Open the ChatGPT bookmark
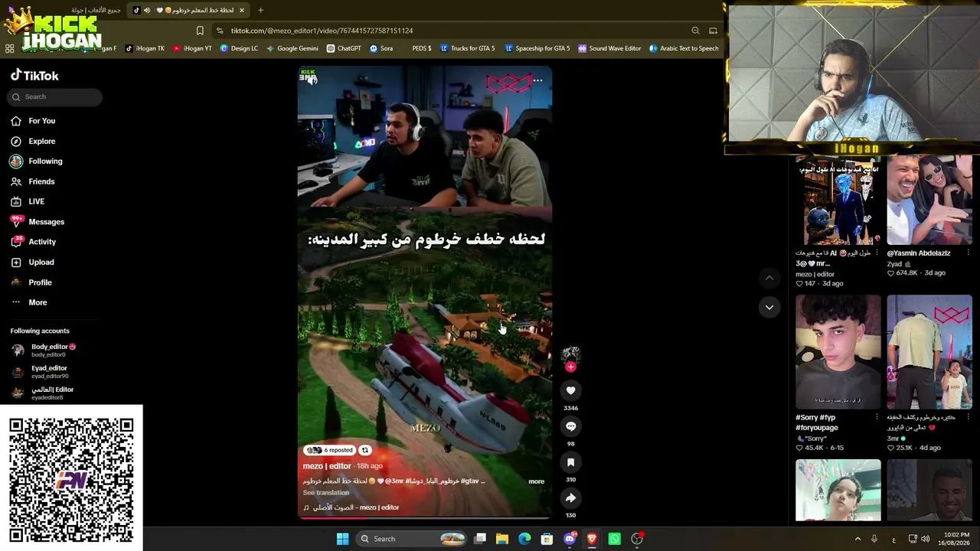Viewport: 980px width, 551px height. click(344, 48)
